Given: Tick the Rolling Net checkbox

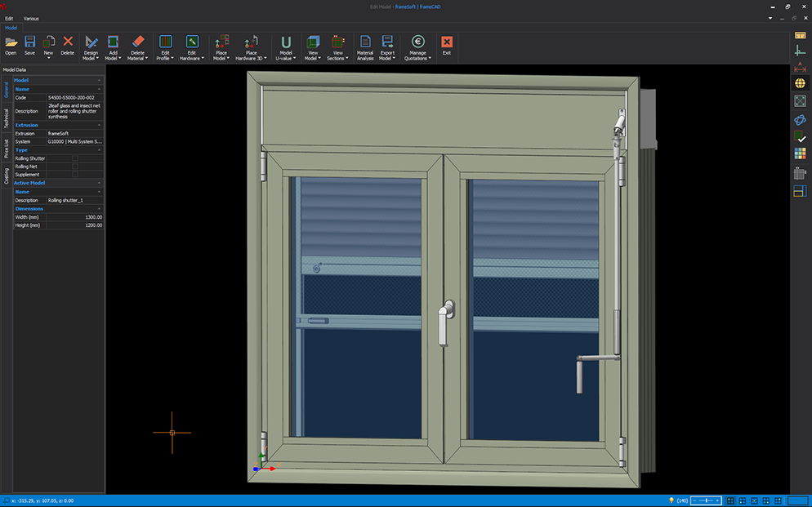Looking at the screenshot, I should click(75, 167).
